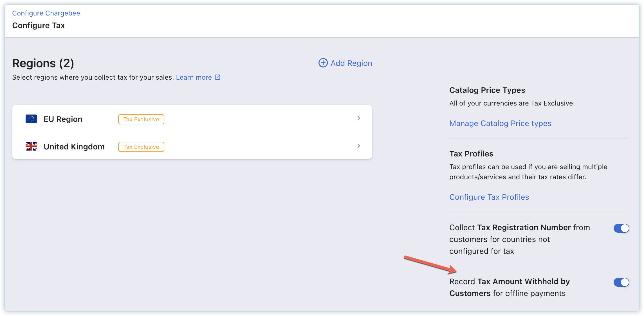This screenshot has height=316, width=644.
Task: Click EU Region Tax Exclusive badge
Action: (x=141, y=119)
